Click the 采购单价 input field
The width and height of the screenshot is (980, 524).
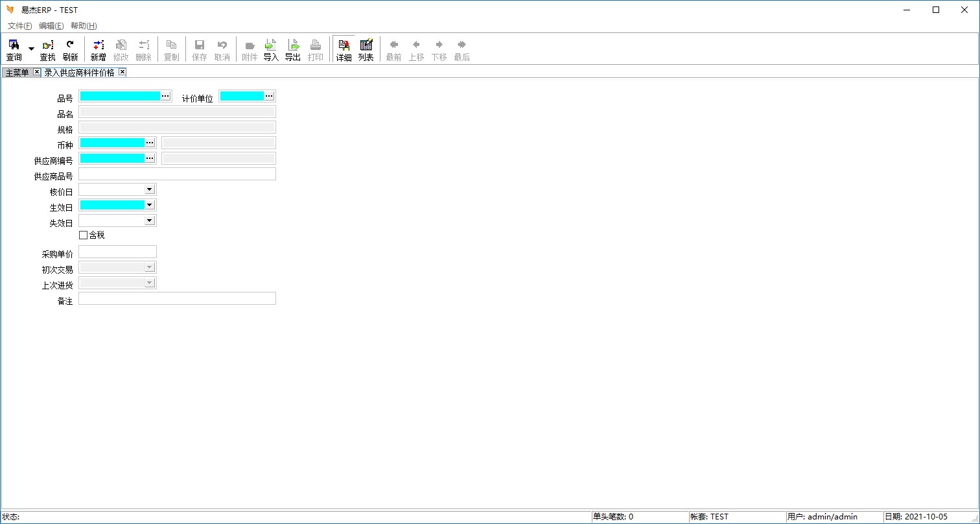tap(117, 252)
